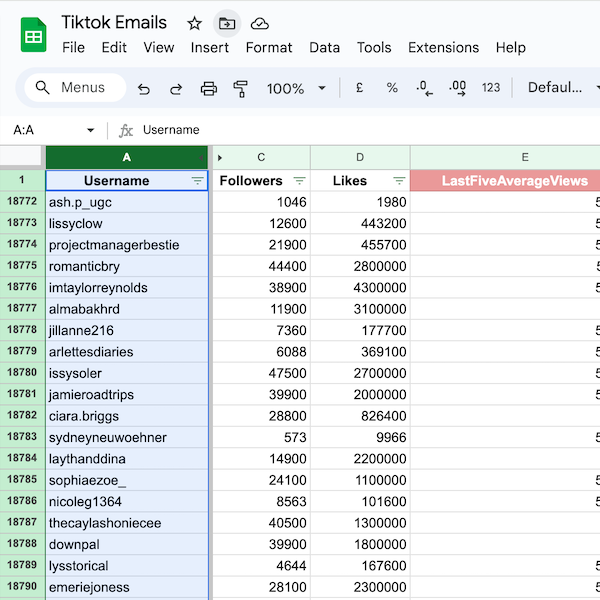Click the move to folder icon
600x600 pixels.
(x=227, y=24)
